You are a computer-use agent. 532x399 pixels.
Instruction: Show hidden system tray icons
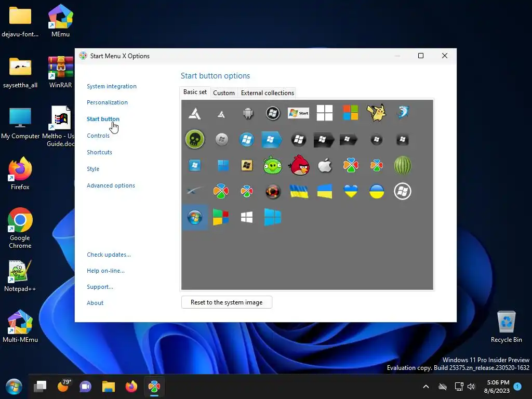coord(426,387)
